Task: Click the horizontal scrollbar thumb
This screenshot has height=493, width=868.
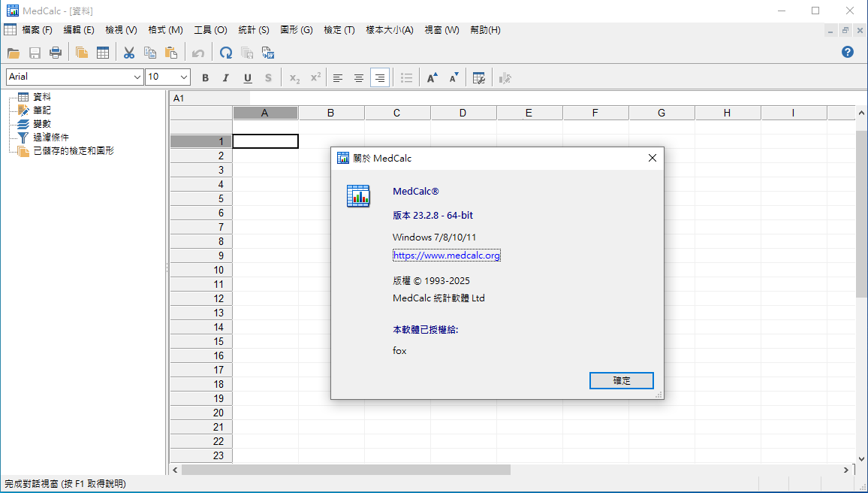Action: click(346, 470)
